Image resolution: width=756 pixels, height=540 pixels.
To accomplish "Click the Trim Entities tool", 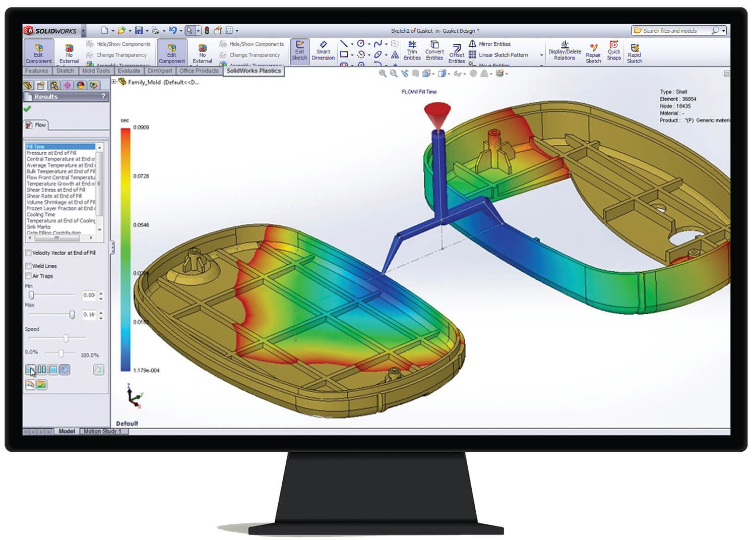I will tap(412, 51).
